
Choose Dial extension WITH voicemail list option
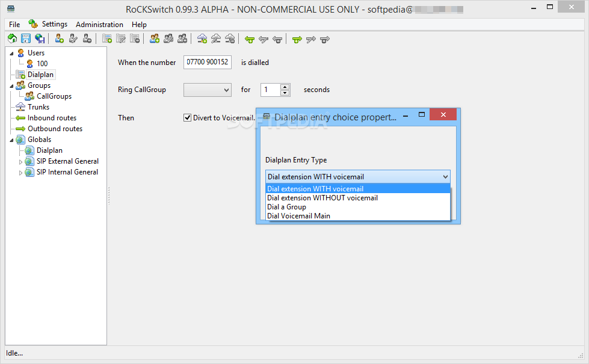(x=357, y=188)
